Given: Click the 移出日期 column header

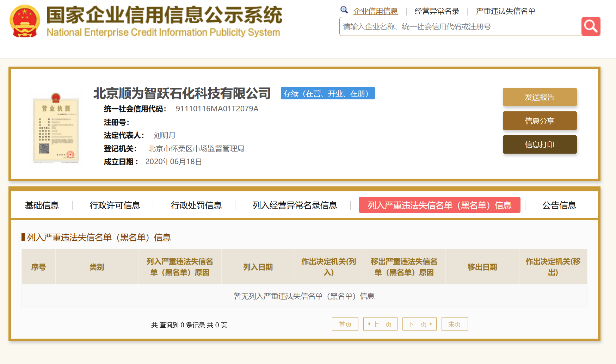Looking at the screenshot, I should (x=482, y=267).
